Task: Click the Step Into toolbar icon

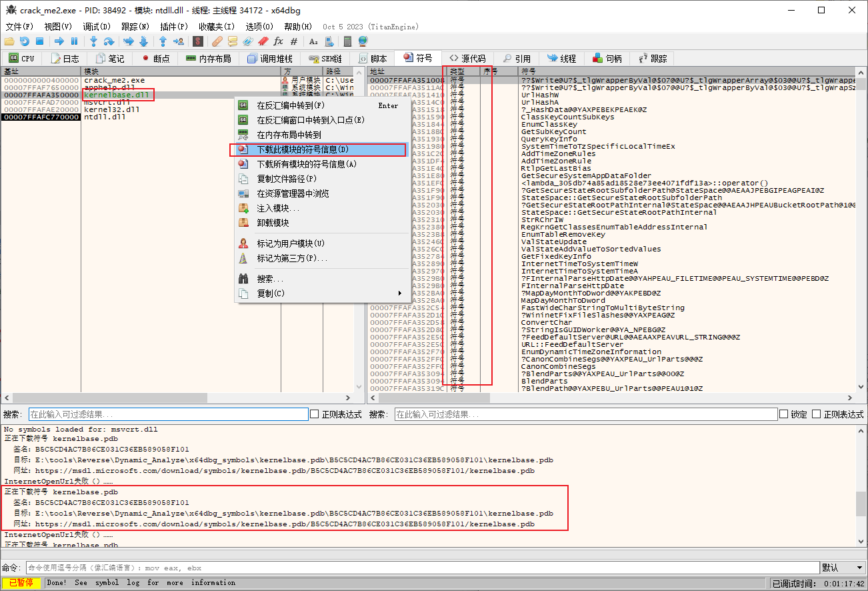Action: pyautogui.click(x=93, y=41)
